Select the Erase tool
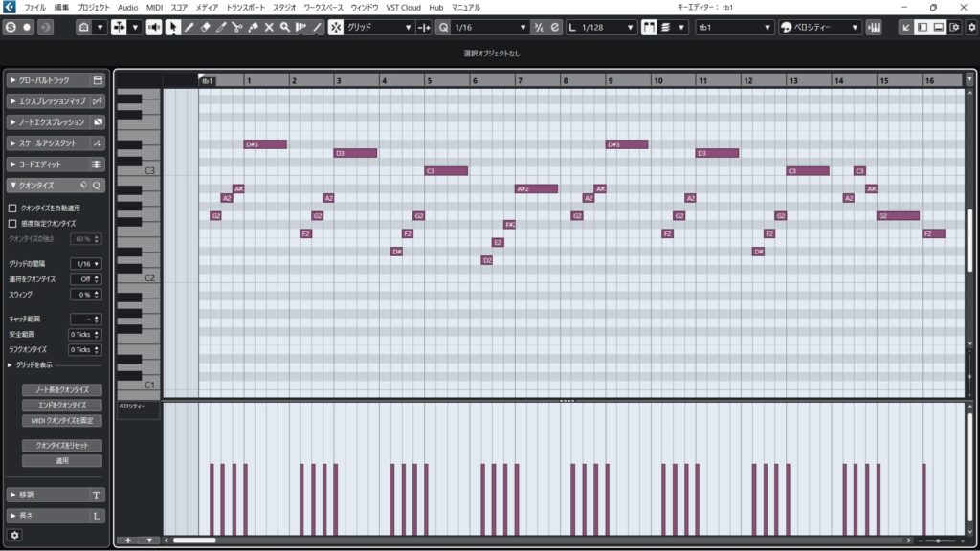 [x=205, y=28]
